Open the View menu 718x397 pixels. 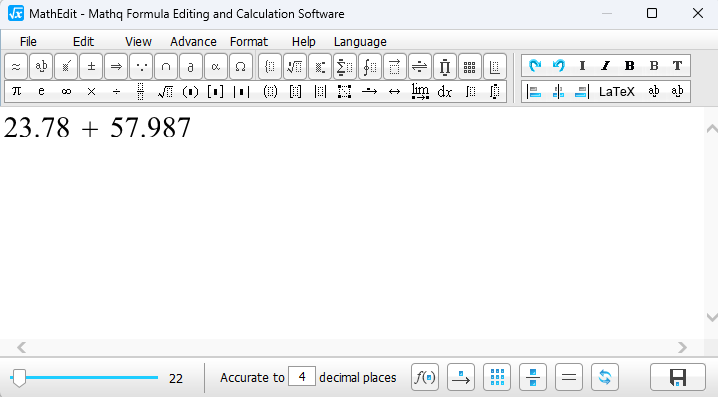coord(138,42)
